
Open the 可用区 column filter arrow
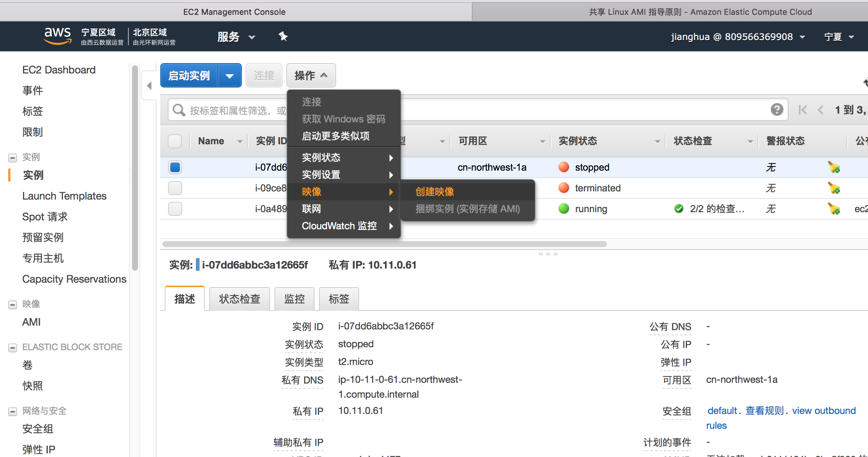pos(542,141)
